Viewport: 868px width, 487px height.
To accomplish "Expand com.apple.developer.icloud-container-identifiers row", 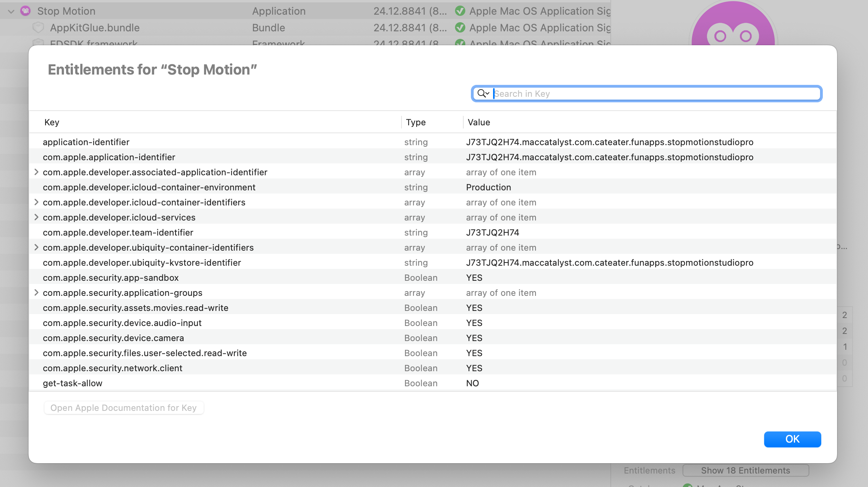I will (x=36, y=202).
